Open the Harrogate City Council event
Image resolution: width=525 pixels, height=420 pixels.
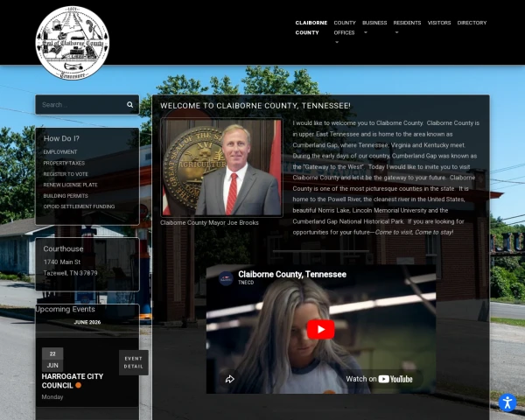point(73,381)
